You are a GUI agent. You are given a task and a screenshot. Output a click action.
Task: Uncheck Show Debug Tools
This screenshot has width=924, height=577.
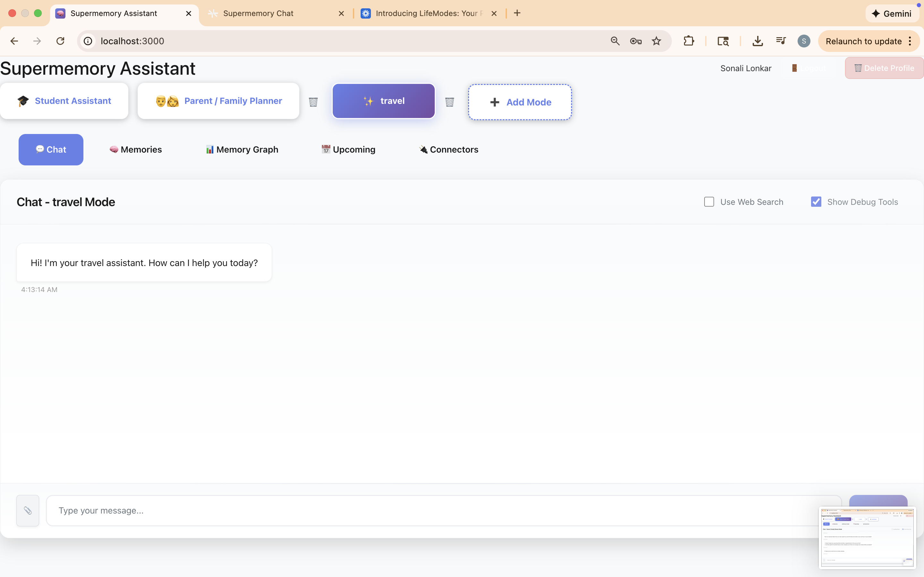pos(816,202)
